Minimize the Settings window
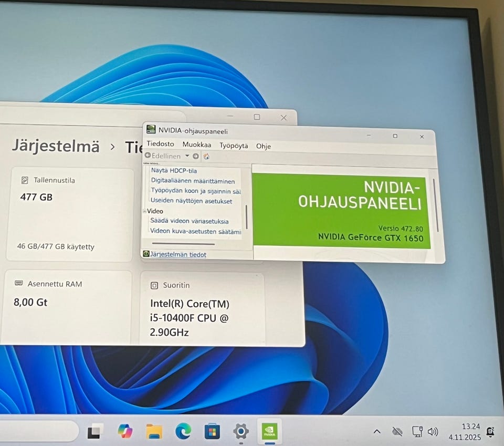The image size is (504, 446). click(x=230, y=116)
